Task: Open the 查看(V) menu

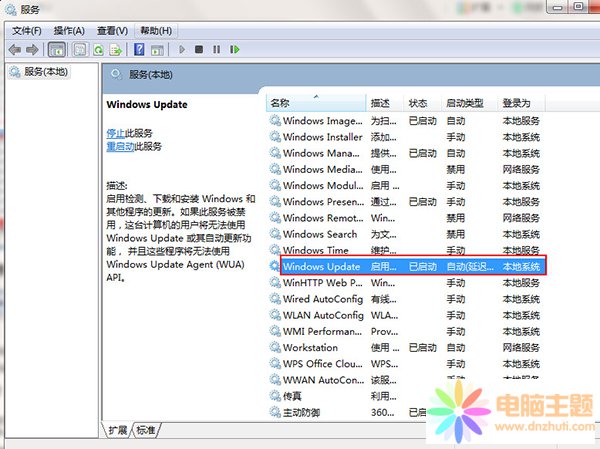Action: (x=112, y=31)
